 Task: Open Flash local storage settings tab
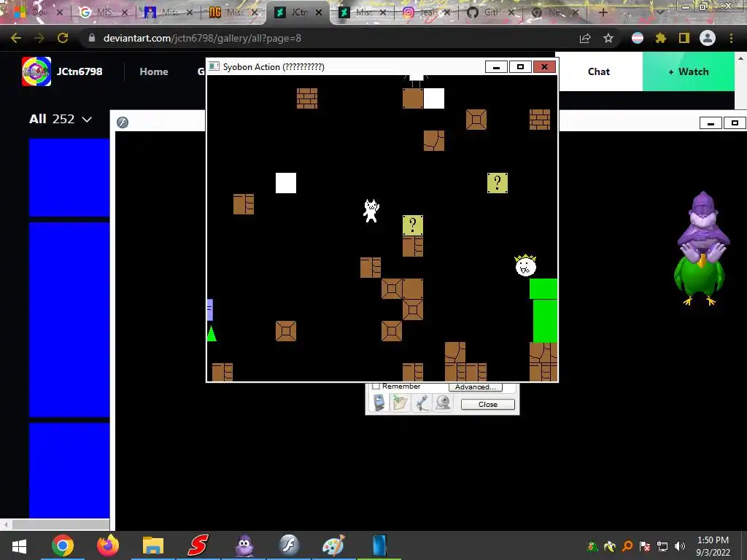[400, 402]
